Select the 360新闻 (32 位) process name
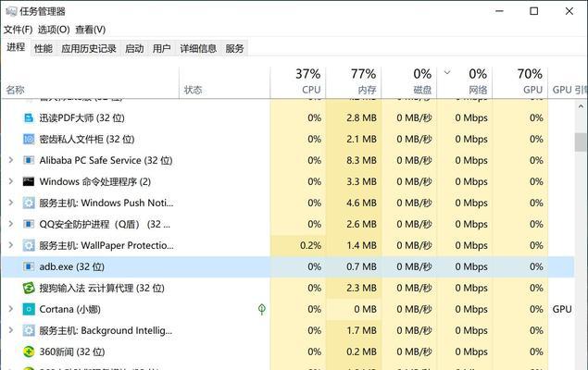Image resolution: width=588 pixels, height=370 pixels. (72, 351)
